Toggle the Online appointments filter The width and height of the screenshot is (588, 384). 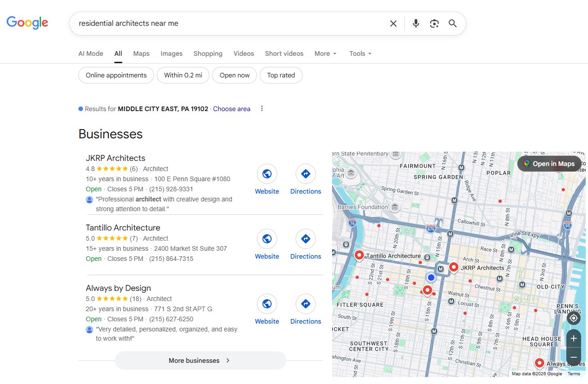click(x=116, y=75)
